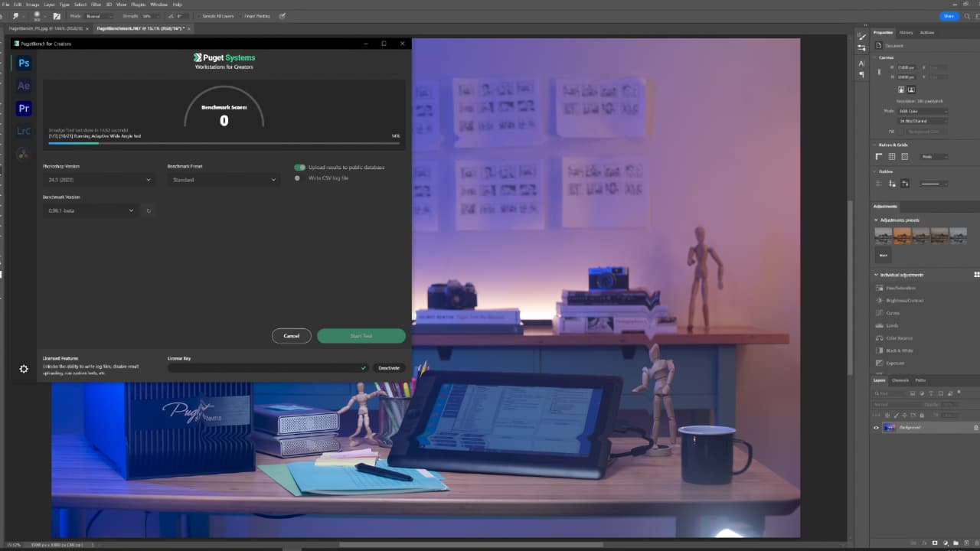Screen dimensions: 980x551
Task: Open the Benchmark Preset dropdown
Action: coord(222,180)
